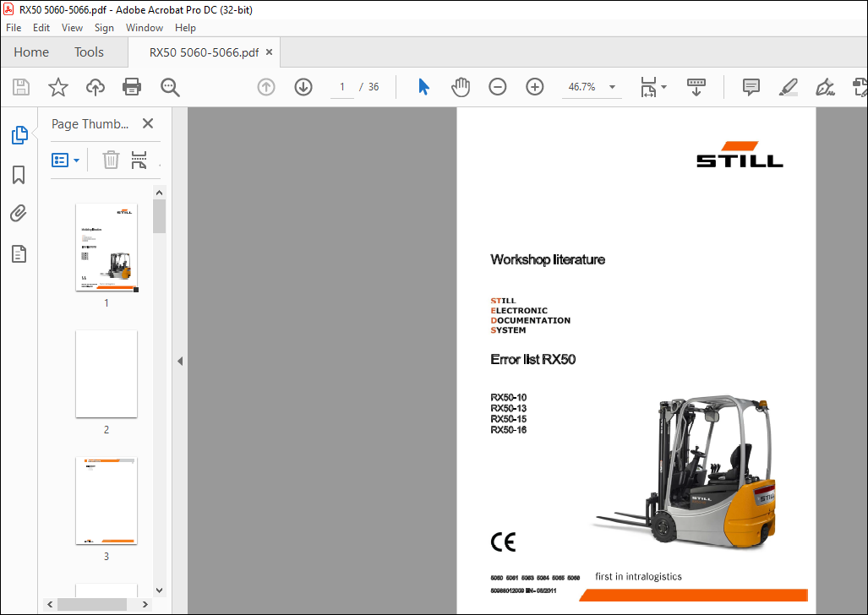Open the Bookmarks panel icon
This screenshot has height=615, width=868.
coord(19,175)
